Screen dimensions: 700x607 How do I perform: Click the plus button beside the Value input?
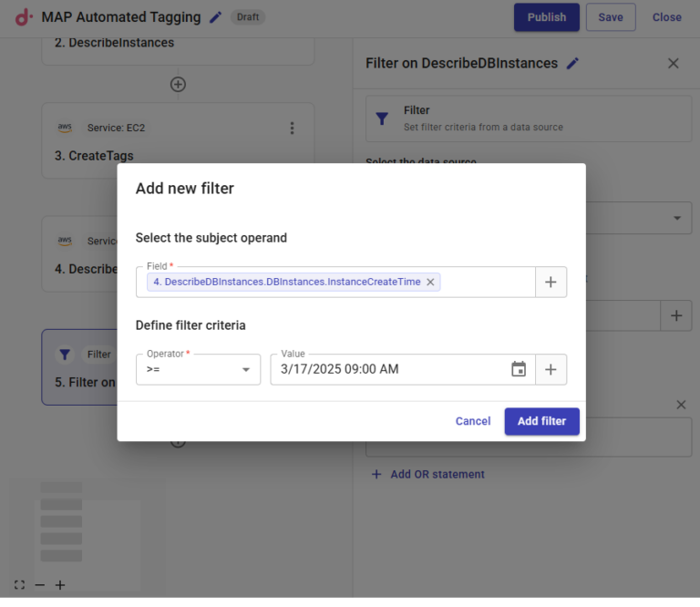click(551, 369)
